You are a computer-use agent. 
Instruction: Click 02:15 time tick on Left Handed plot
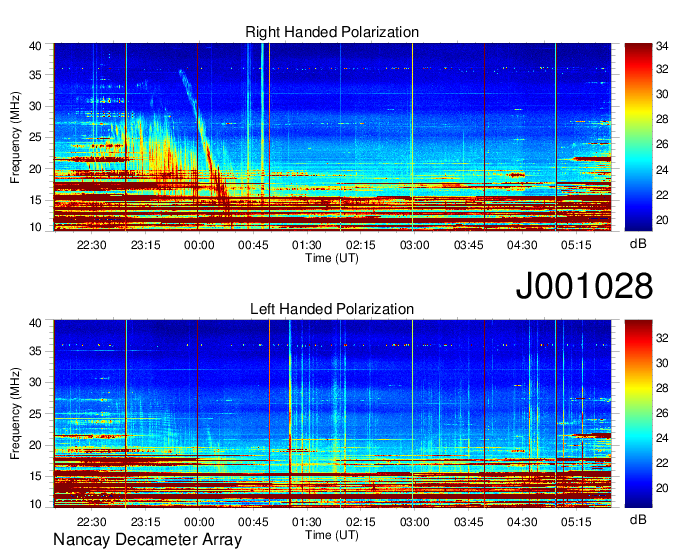click(360, 522)
